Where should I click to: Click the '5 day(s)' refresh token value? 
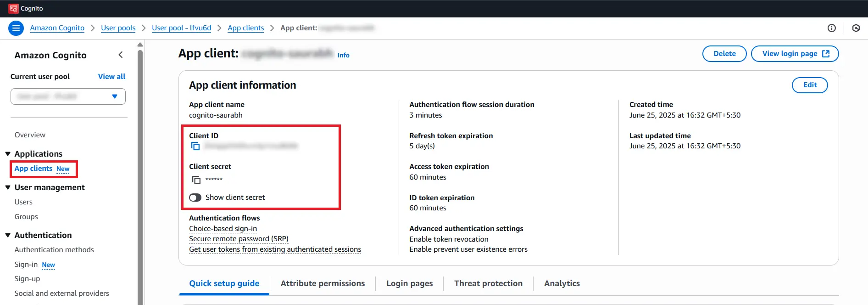422,146
